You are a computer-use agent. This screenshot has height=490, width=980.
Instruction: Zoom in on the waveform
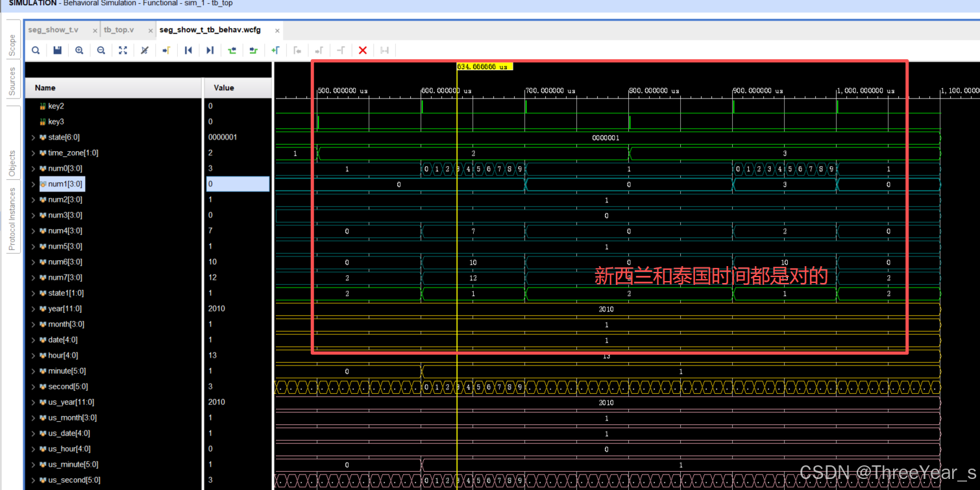tap(79, 50)
